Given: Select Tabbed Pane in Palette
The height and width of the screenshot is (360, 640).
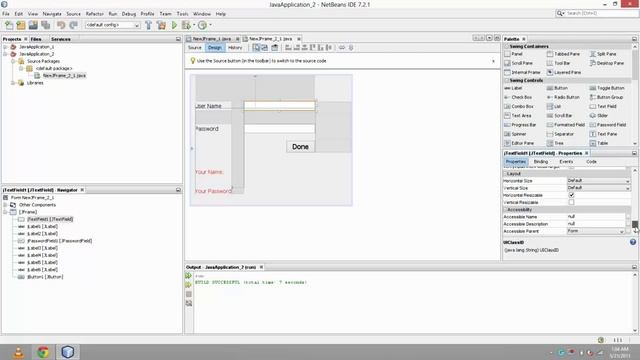Looking at the screenshot, I should click(x=563, y=54).
